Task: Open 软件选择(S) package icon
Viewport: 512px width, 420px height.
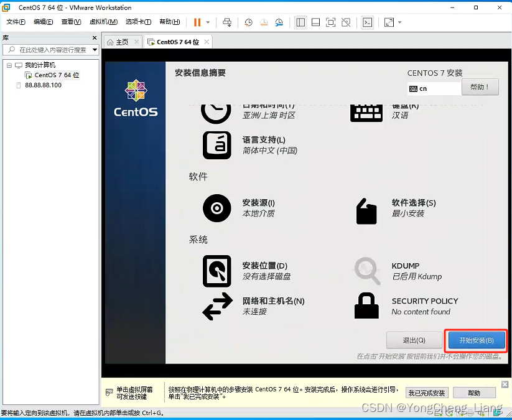Action: coord(366,212)
